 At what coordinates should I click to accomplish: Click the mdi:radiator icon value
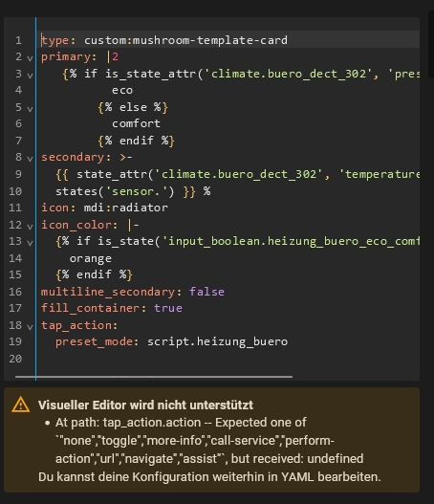[x=125, y=208]
